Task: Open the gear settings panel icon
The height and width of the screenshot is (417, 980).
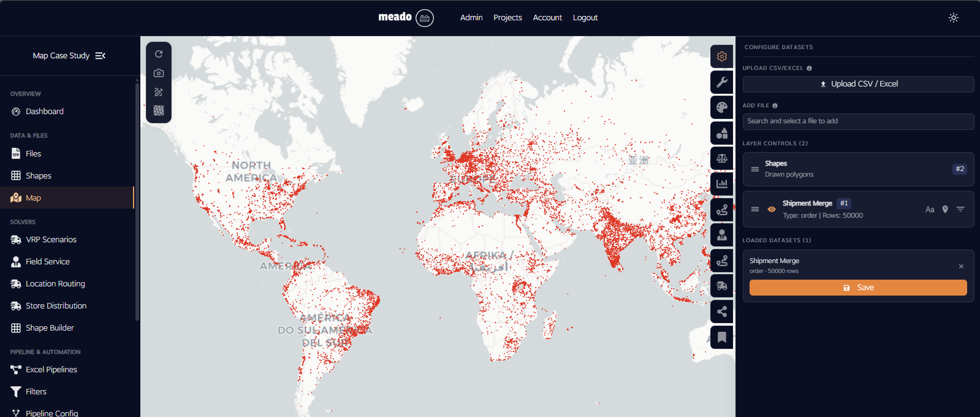Action: (722, 56)
